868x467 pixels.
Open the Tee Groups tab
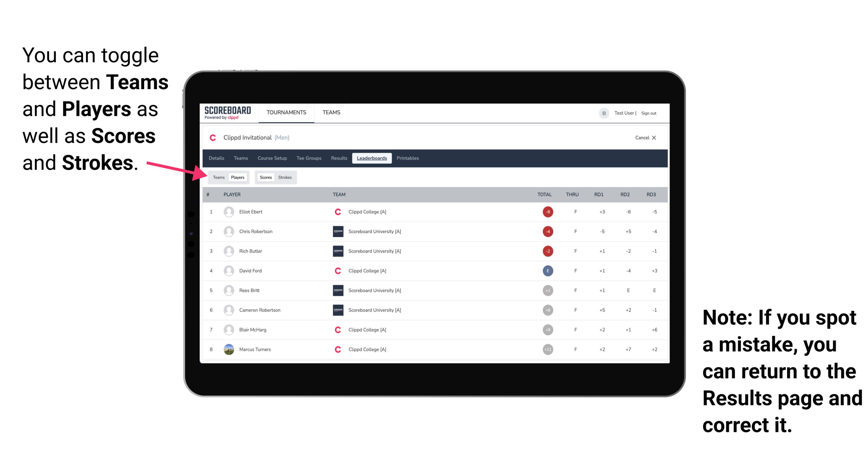pyautogui.click(x=308, y=159)
